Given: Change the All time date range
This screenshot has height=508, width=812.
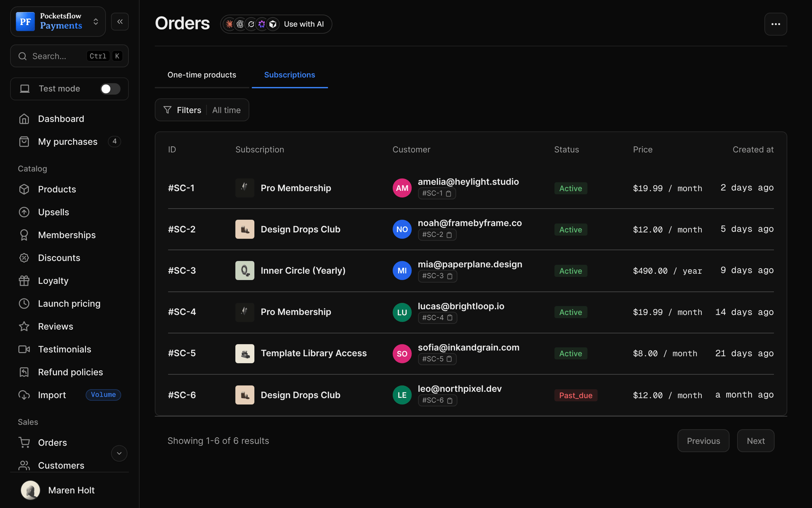Looking at the screenshot, I should 226,110.
